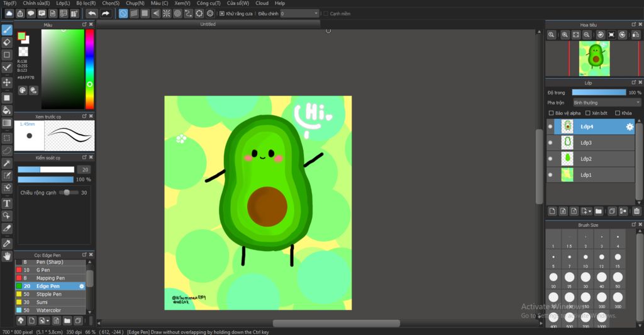Check the Bảo vệ alpha option

[x=551, y=113]
